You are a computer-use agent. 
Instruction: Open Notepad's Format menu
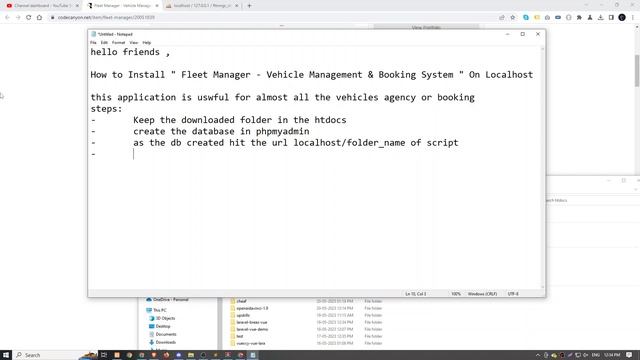118,42
